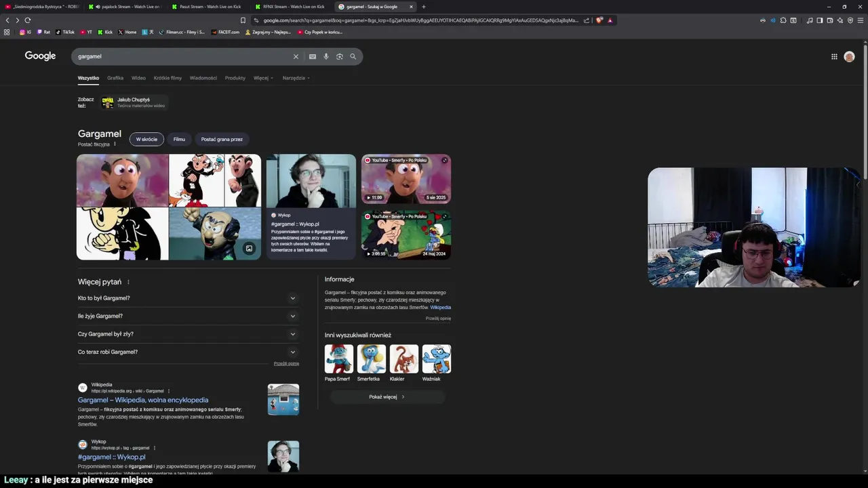Submit the search with the magnifying glass icon
The image size is (868, 488).
point(353,56)
